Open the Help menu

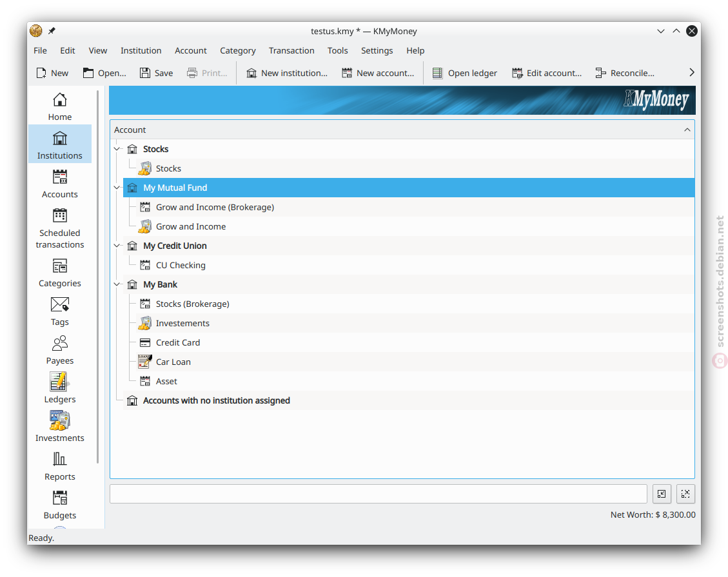[x=415, y=50]
